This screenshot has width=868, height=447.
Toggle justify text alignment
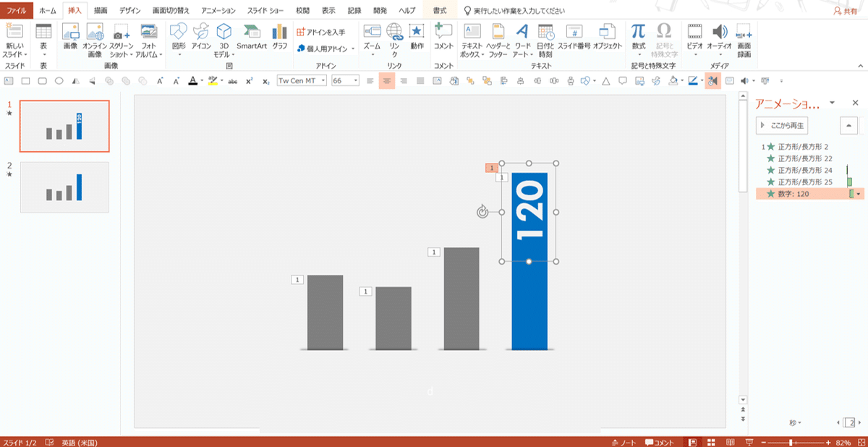click(420, 81)
